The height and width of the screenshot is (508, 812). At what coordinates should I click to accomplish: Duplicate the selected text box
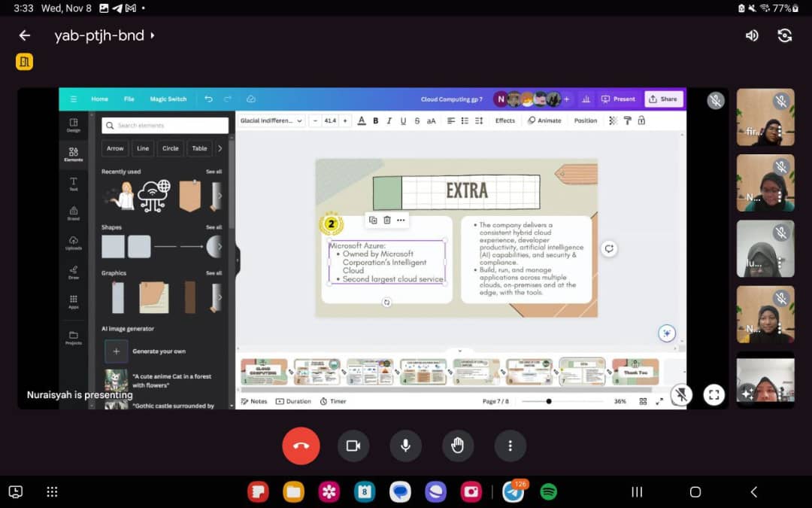373,221
